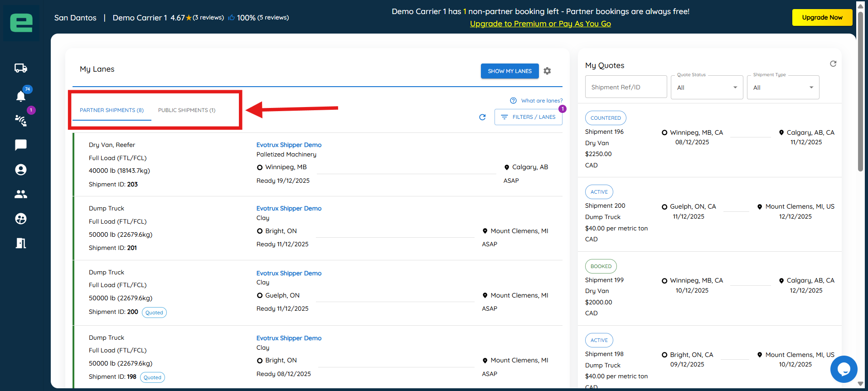
Task: Open the truck shipments sidebar icon
Action: [21, 68]
